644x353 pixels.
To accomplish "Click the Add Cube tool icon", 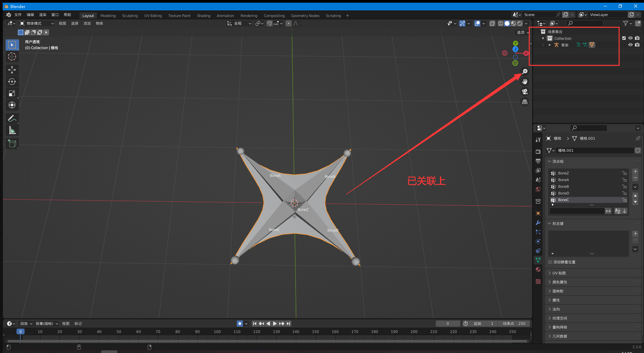I will pyautogui.click(x=12, y=144).
